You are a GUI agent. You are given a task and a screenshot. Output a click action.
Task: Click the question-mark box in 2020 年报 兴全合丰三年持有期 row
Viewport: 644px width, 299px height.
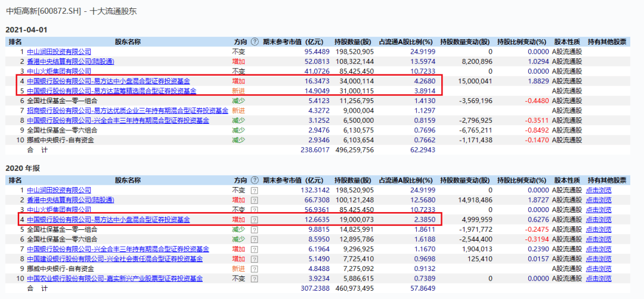[x=254, y=250]
